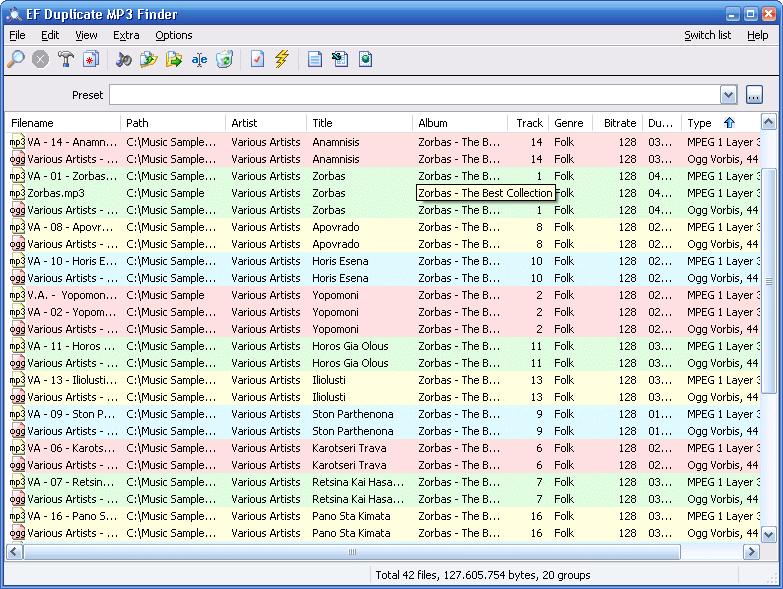Click the lightning bolt icon
The width and height of the screenshot is (783, 589).
point(282,59)
